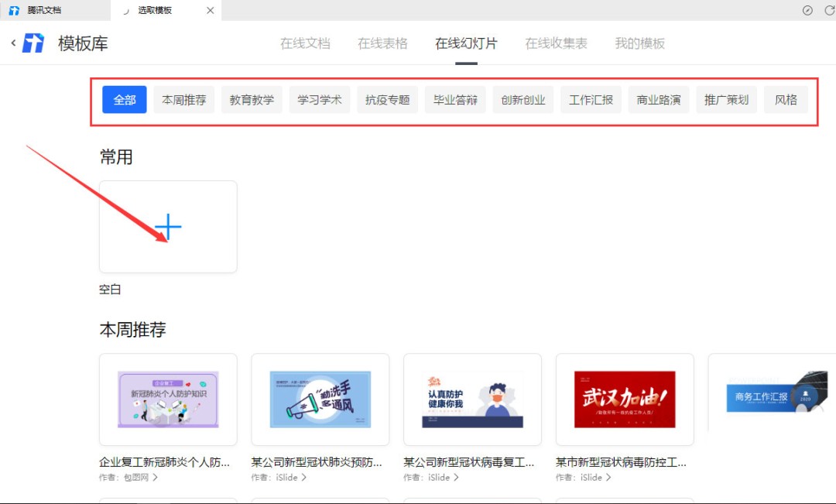This screenshot has height=504, width=836.
Task: Select the 风格 filter
Action: click(786, 99)
